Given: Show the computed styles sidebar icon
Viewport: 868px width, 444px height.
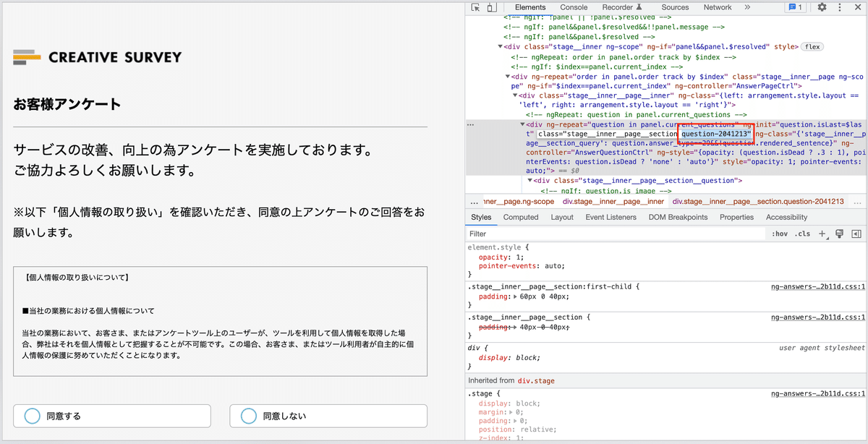Looking at the screenshot, I should point(856,234).
